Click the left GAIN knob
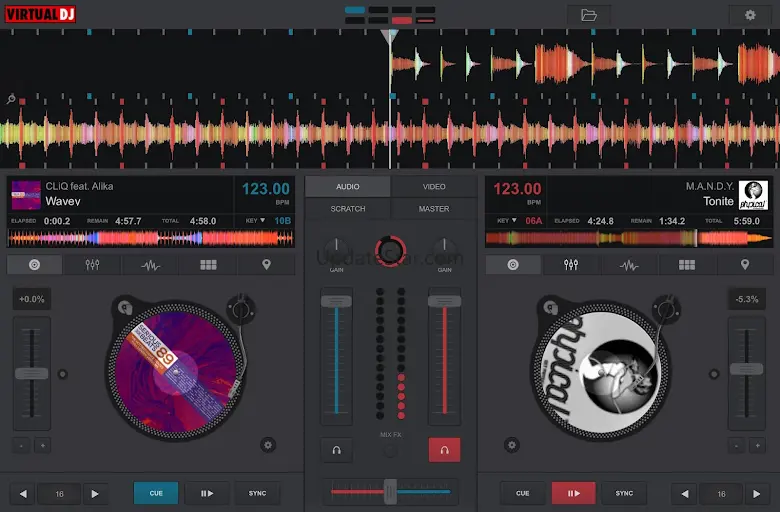The width and height of the screenshot is (780, 512). tap(336, 249)
